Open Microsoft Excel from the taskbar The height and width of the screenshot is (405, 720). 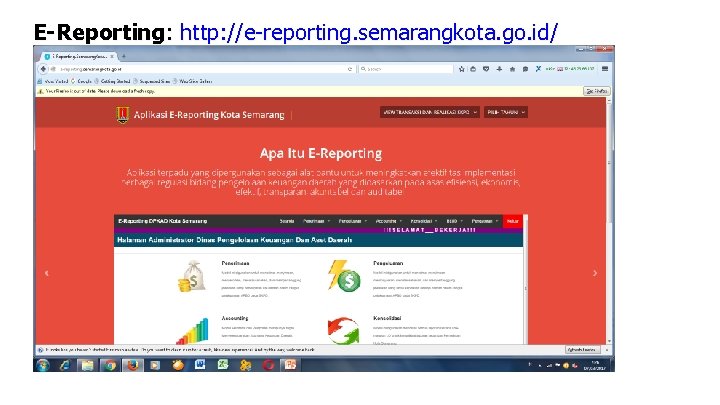(223, 365)
